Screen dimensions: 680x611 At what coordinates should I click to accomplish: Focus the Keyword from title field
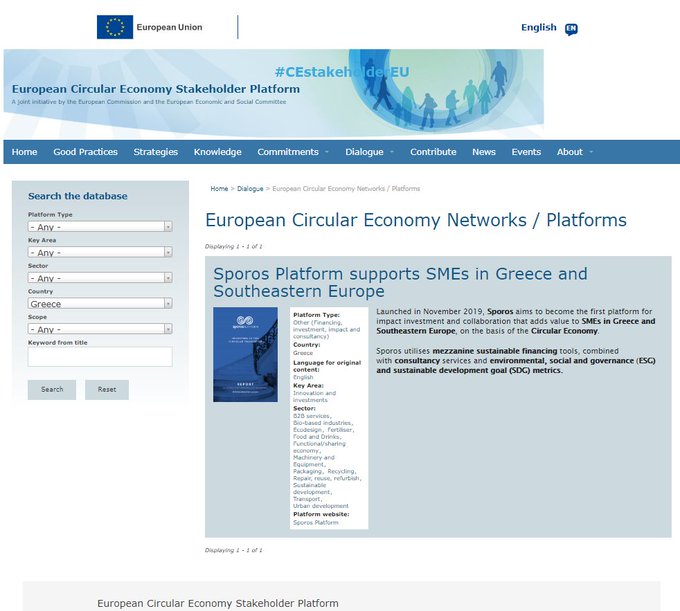(100, 356)
